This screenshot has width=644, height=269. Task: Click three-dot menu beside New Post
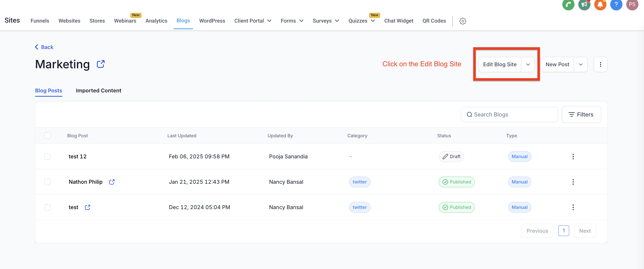click(600, 64)
